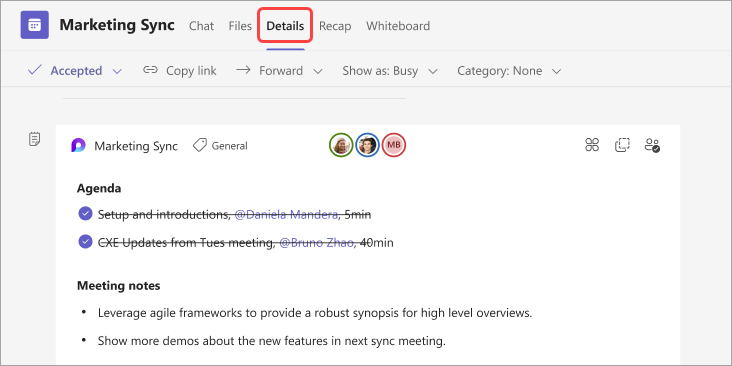Click the Loop logo beside Marketing Sync
The height and width of the screenshot is (366, 732).
(x=78, y=146)
